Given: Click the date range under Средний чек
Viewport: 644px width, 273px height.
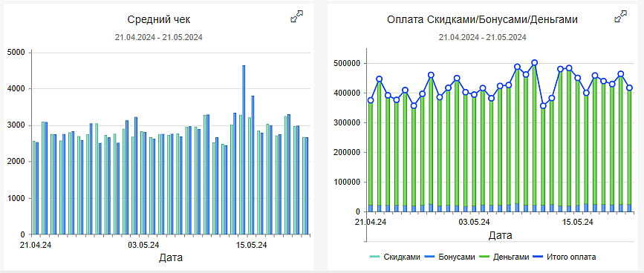Looking at the screenshot, I should 158,37.
